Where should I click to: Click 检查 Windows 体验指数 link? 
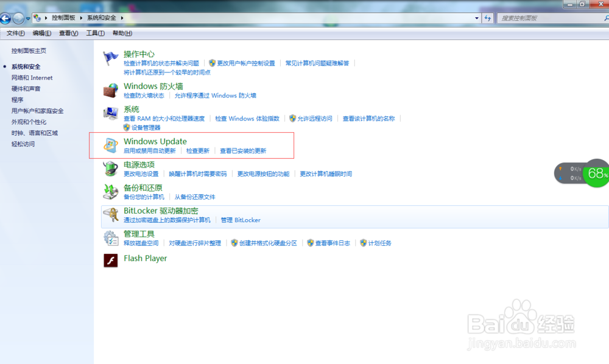click(x=247, y=118)
